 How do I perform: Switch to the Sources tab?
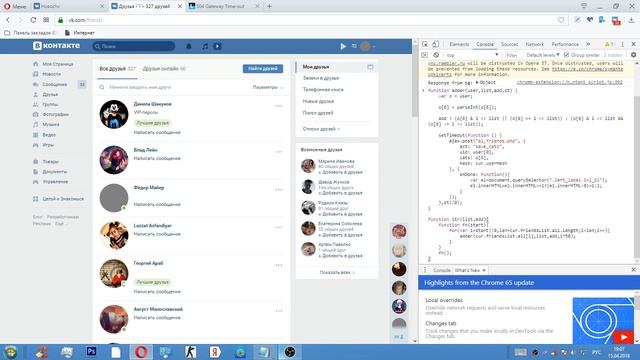pyautogui.click(x=509, y=44)
